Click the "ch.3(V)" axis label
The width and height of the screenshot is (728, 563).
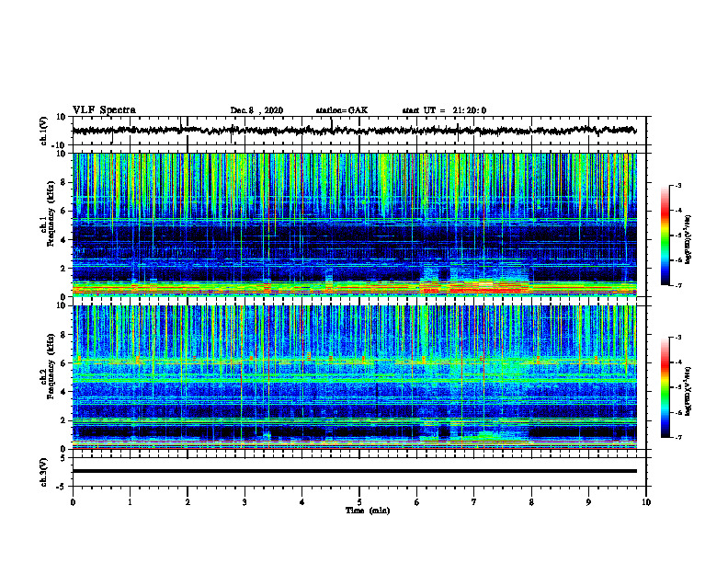click(44, 472)
